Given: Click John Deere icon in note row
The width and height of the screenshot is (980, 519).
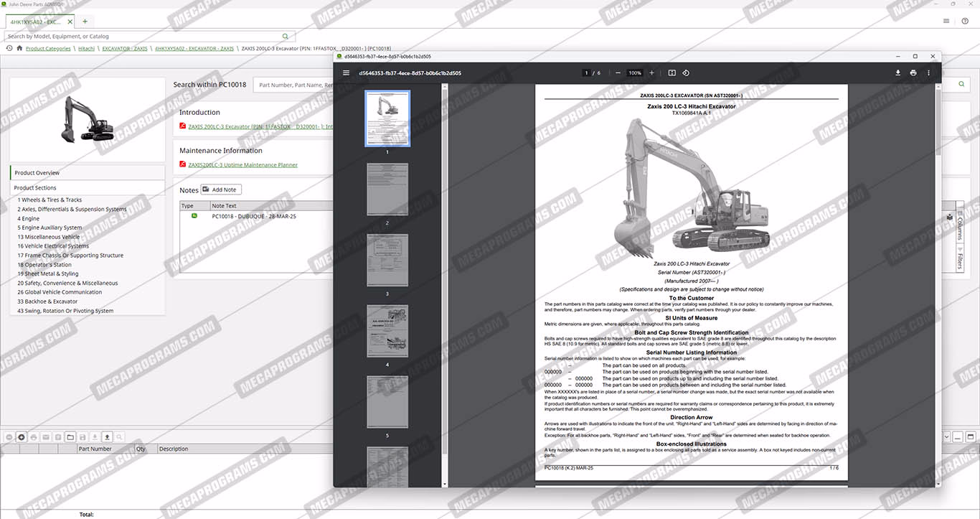Looking at the screenshot, I should [194, 216].
